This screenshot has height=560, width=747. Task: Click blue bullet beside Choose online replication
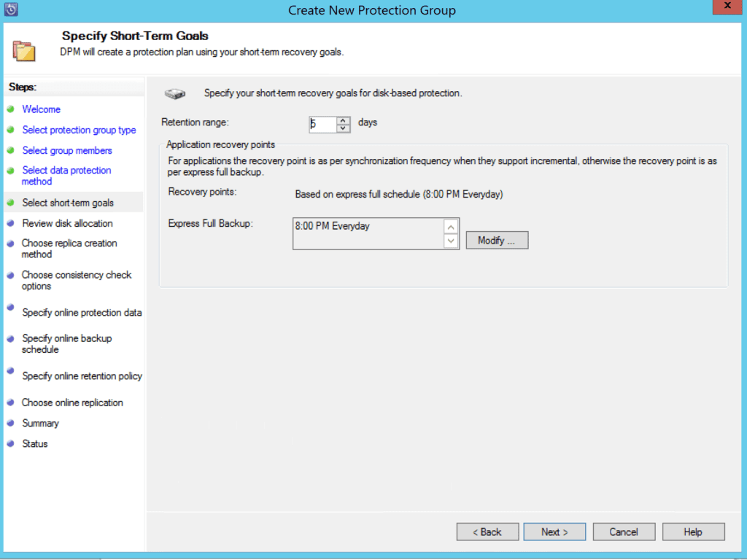10,402
